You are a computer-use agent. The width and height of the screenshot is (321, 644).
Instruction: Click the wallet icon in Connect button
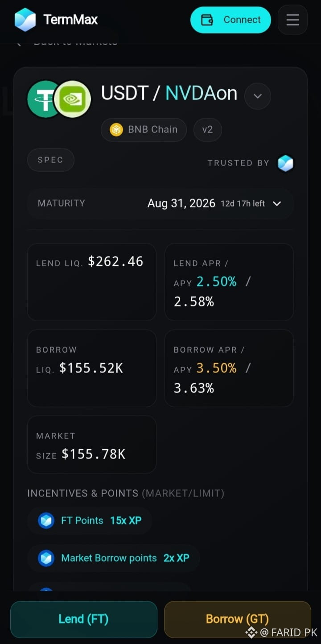click(x=207, y=20)
